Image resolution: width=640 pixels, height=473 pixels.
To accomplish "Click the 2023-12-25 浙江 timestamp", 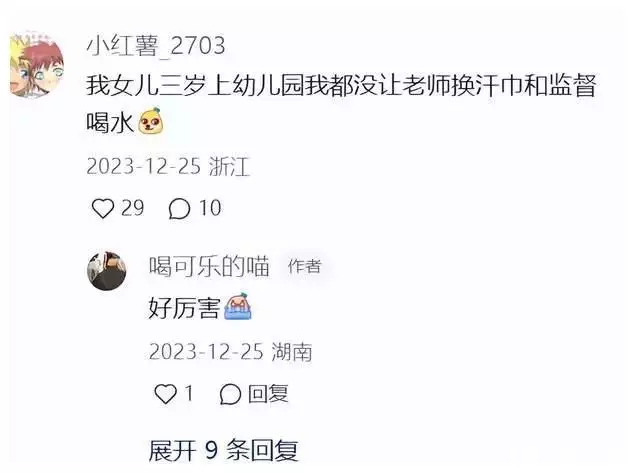I will pos(168,166).
